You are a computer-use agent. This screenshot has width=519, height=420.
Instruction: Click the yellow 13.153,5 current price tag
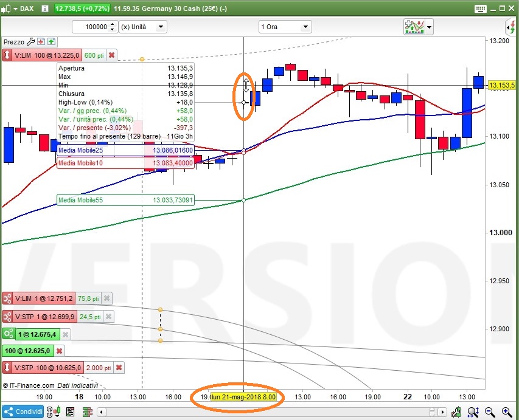[x=502, y=85]
